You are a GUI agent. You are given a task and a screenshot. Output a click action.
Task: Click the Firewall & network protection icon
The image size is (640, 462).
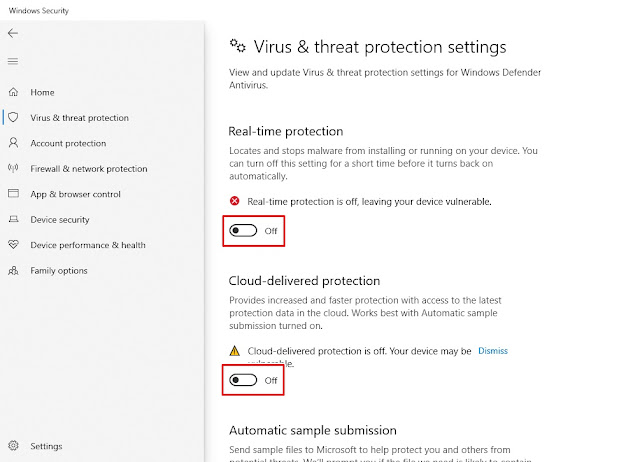tap(13, 169)
